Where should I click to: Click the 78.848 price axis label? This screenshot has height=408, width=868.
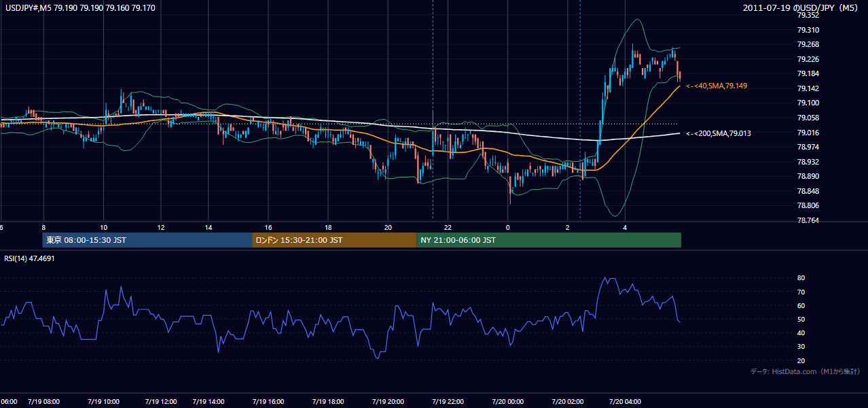coord(809,191)
